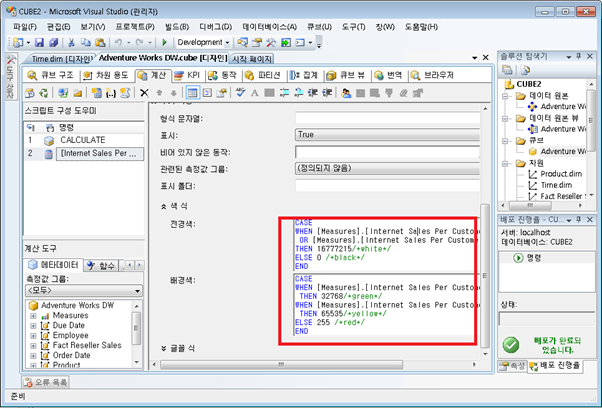Switch to Script View icon
602x408 pixels.
click(x=207, y=93)
